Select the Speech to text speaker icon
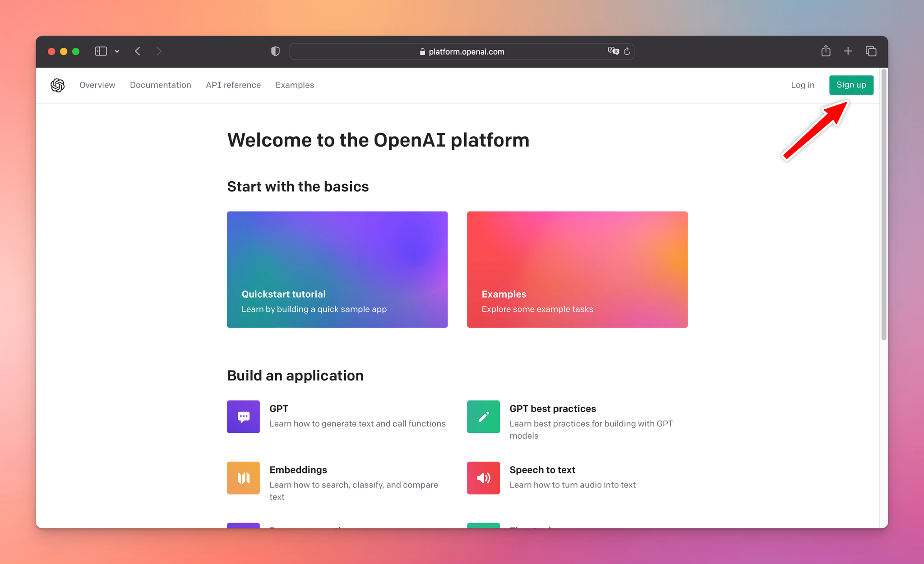This screenshot has height=564, width=924. point(483,478)
